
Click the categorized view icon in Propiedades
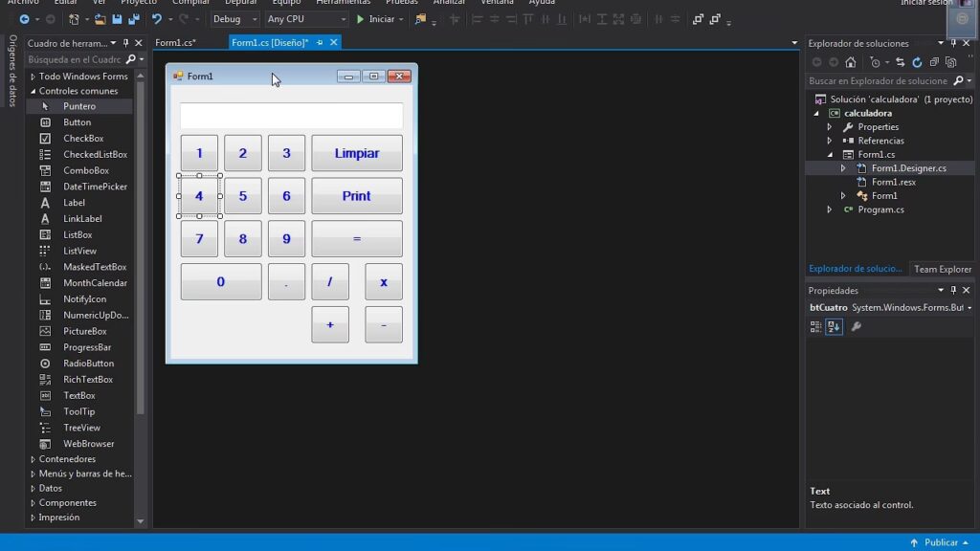coord(815,326)
